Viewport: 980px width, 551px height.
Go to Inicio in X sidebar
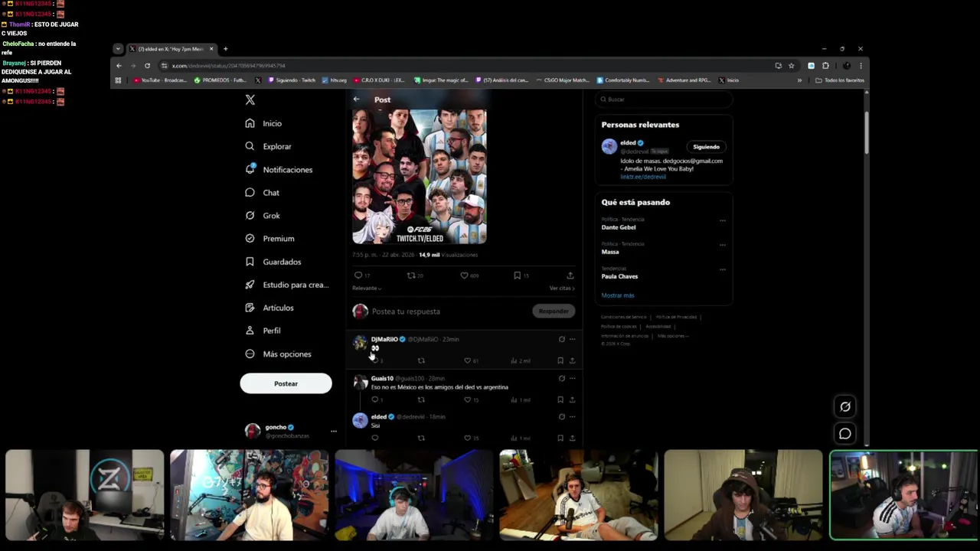(x=263, y=123)
